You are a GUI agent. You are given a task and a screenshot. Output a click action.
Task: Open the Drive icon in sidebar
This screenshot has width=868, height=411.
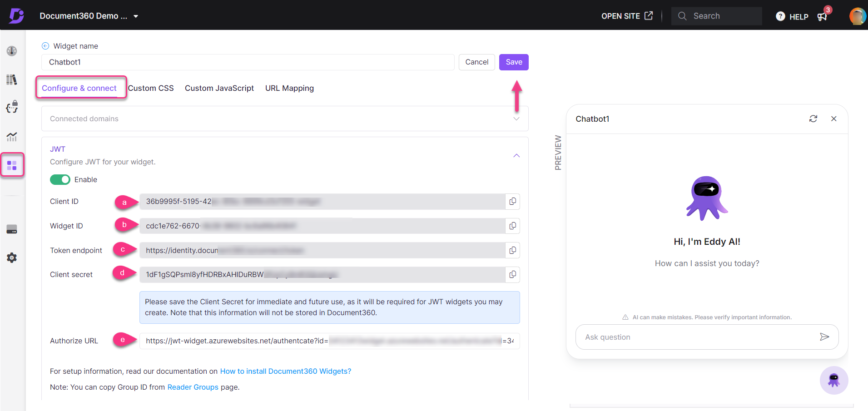click(12, 229)
